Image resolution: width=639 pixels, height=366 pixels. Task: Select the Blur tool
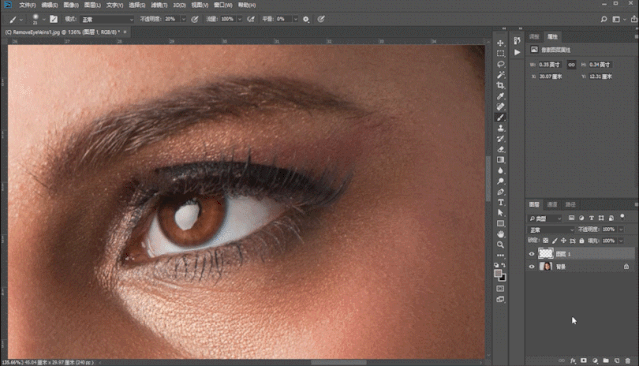(x=500, y=170)
